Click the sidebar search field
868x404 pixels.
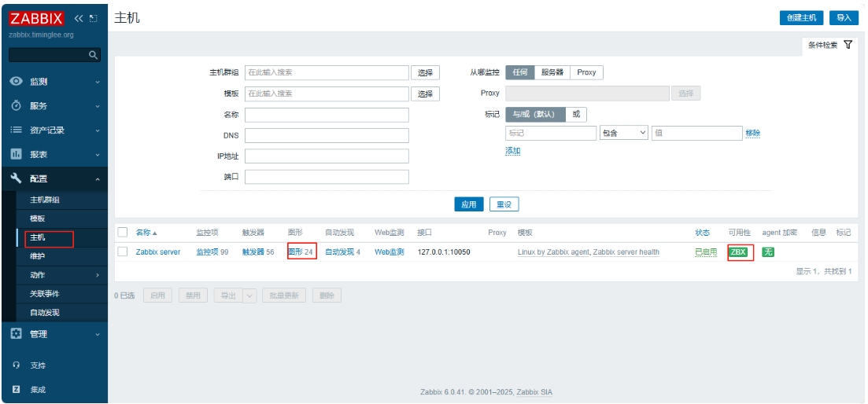[54, 55]
